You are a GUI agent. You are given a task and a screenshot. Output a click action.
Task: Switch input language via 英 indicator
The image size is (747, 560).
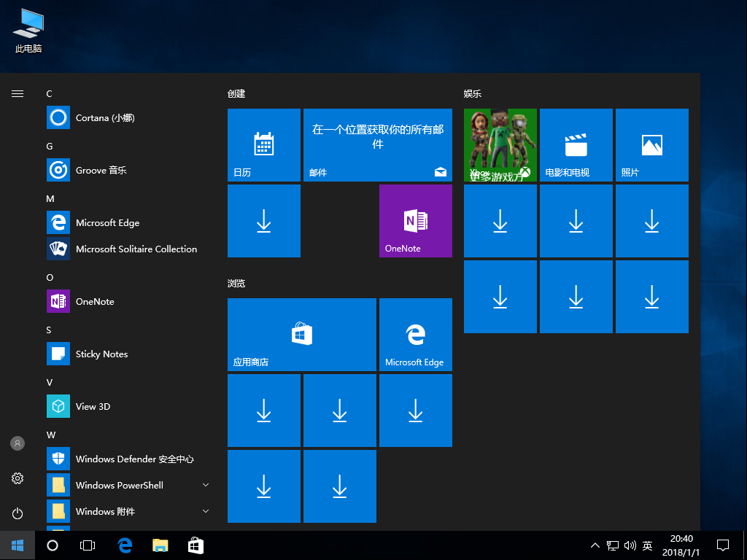click(x=648, y=545)
